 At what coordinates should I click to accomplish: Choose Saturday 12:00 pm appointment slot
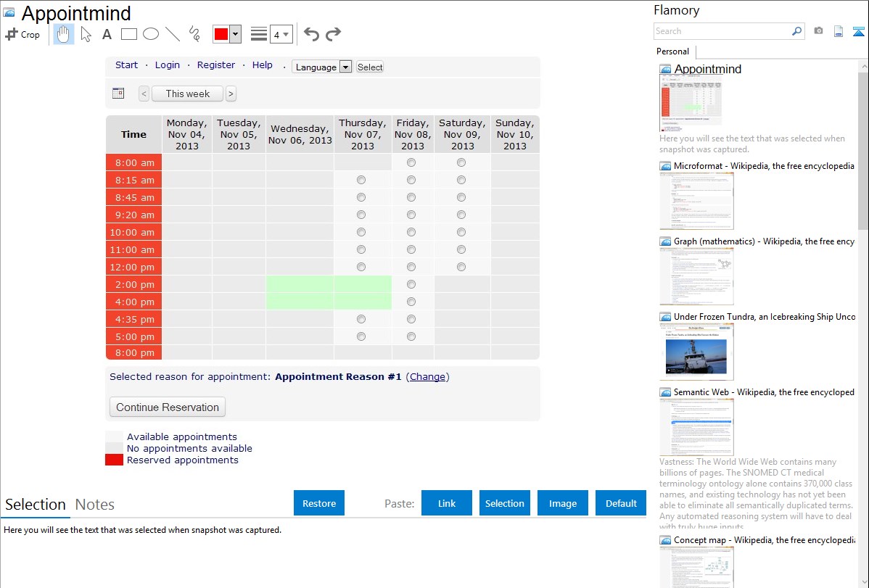point(461,267)
